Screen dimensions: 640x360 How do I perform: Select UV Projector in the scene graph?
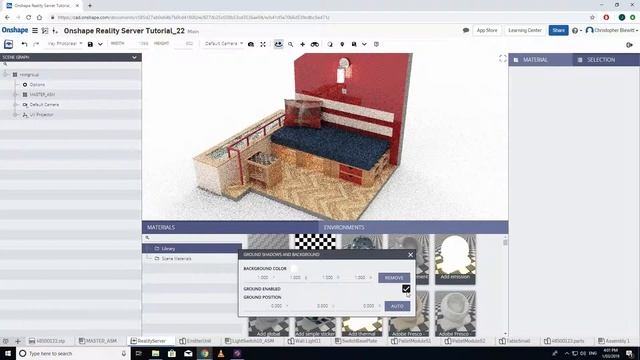tap(41, 115)
